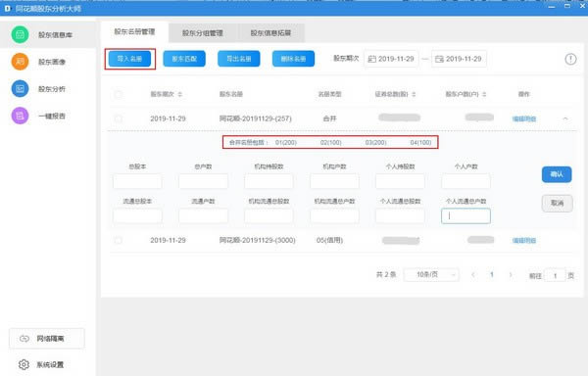Screen dimensions: 588x376
Task: Click the 删除名册 button
Action: [293, 59]
